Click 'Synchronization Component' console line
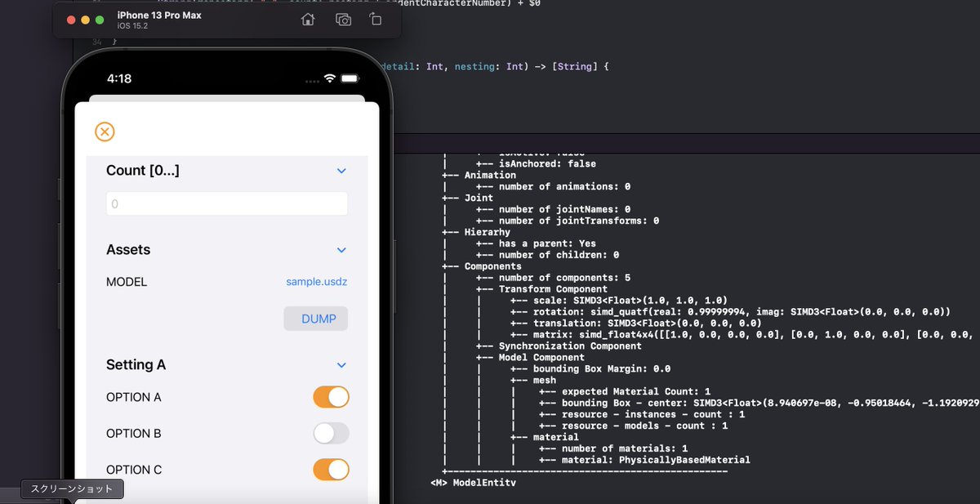This screenshot has width=980, height=504. [570, 346]
